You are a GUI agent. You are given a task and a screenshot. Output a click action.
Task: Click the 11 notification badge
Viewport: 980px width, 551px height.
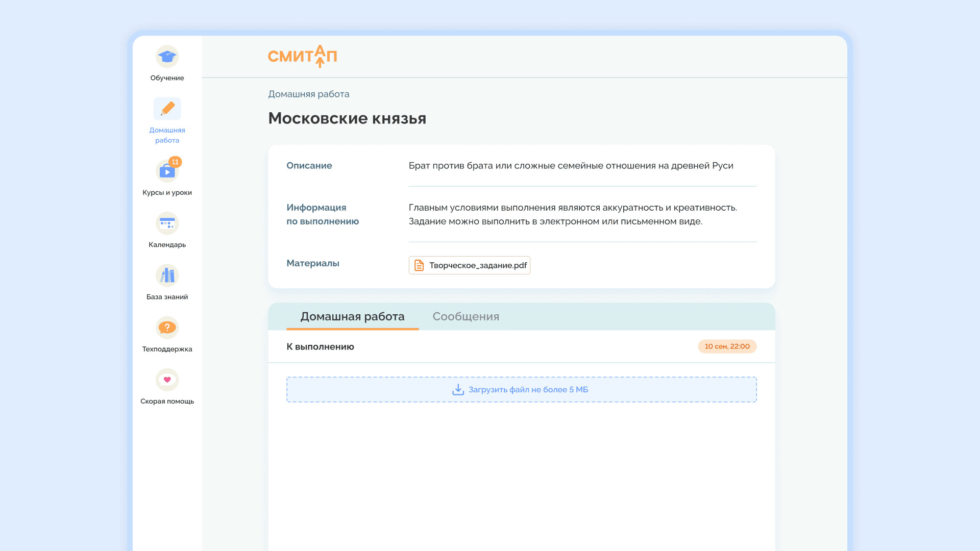175,162
